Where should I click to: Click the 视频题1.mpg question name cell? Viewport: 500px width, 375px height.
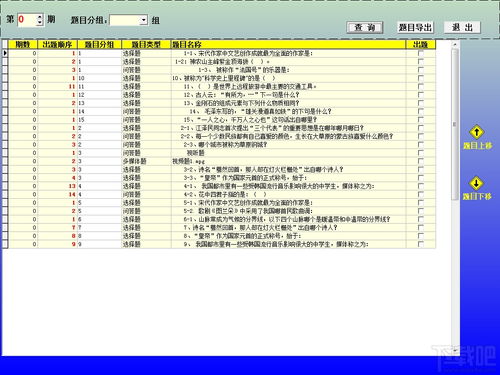[288, 161]
